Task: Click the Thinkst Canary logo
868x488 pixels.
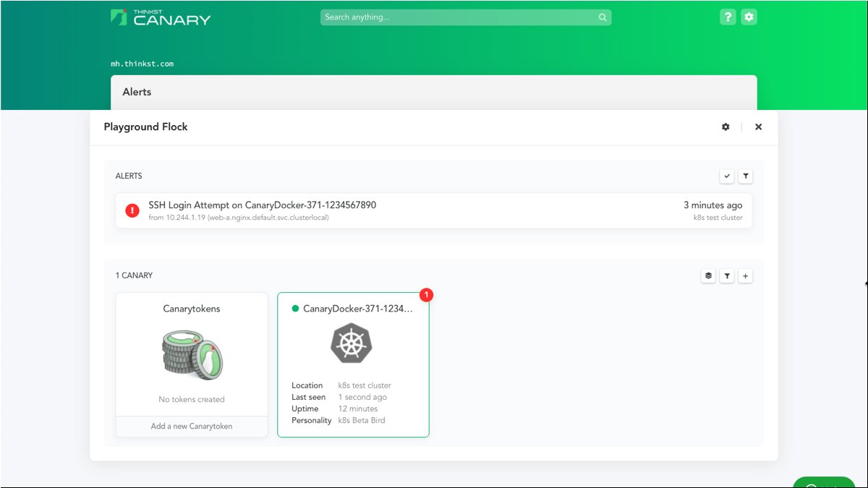Action: pos(161,17)
